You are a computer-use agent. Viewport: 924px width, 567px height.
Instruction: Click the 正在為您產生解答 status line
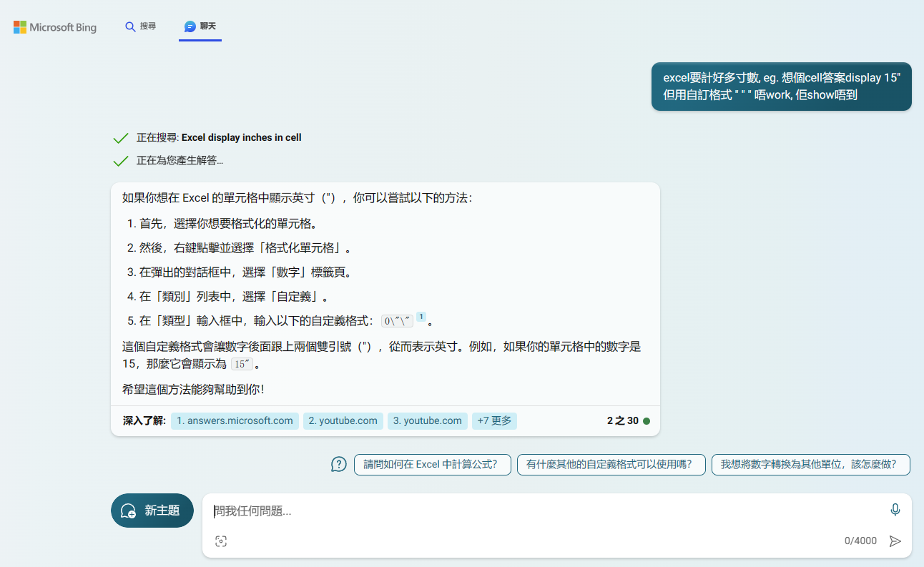click(180, 161)
